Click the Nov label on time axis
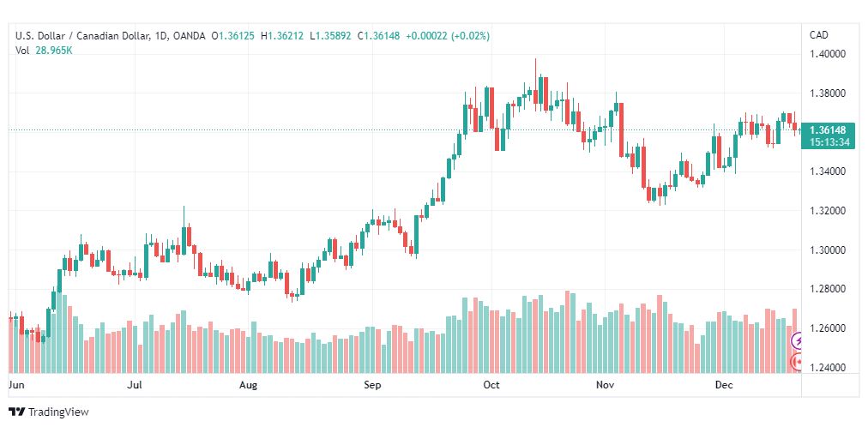 (606, 386)
